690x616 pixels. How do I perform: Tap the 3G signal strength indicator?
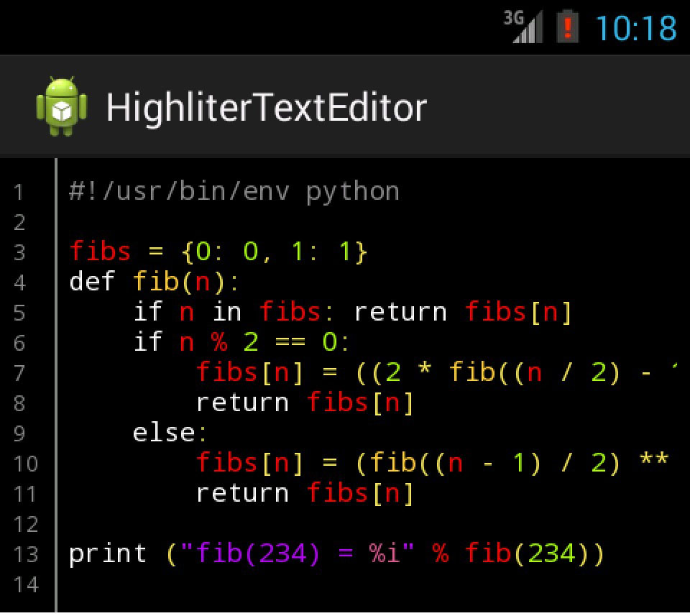(x=523, y=27)
